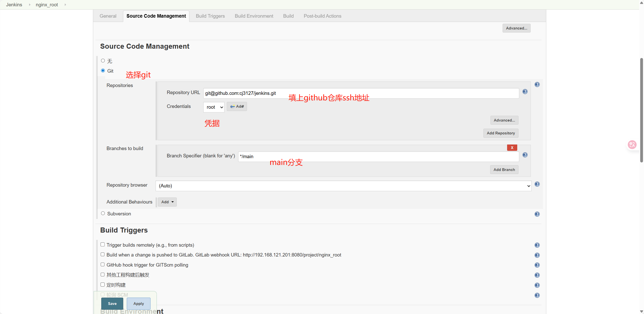The width and height of the screenshot is (644, 314).
Task: Open Add credentials dropdown button
Action: pyautogui.click(x=237, y=106)
